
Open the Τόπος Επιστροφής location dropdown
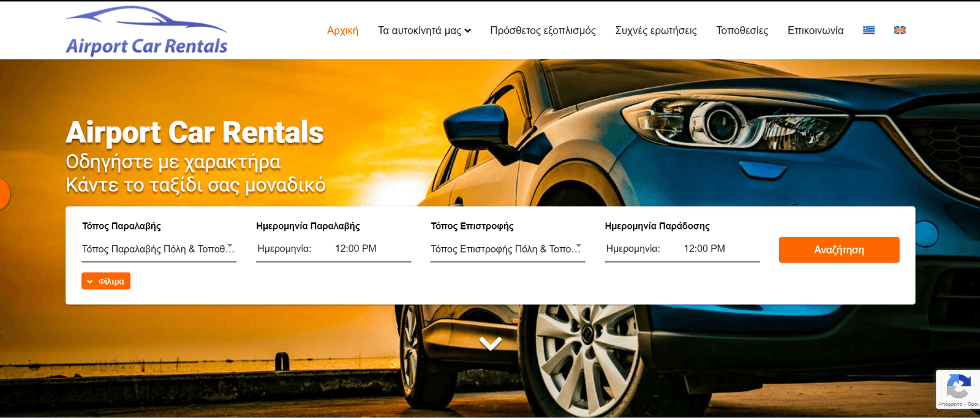pyautogui.click(x=507, y=249)
